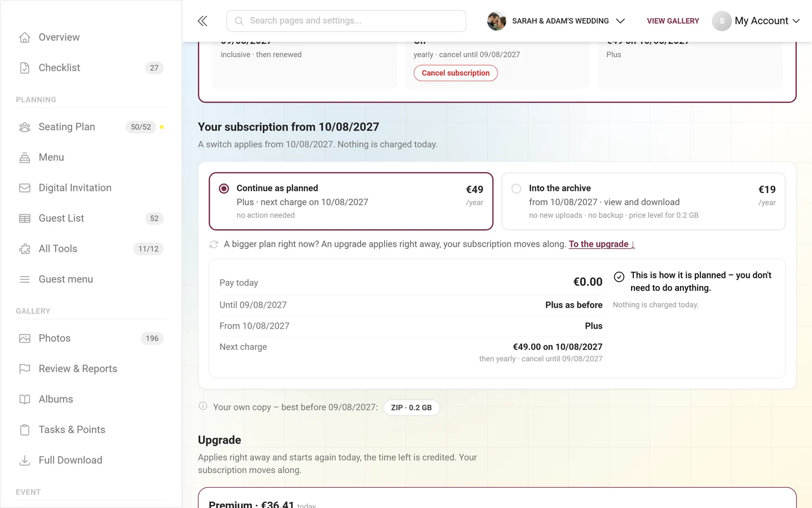Viewport: 812px width, 508px height.
Task: Click the Guest List table icon
Action: tap(25, 218)
